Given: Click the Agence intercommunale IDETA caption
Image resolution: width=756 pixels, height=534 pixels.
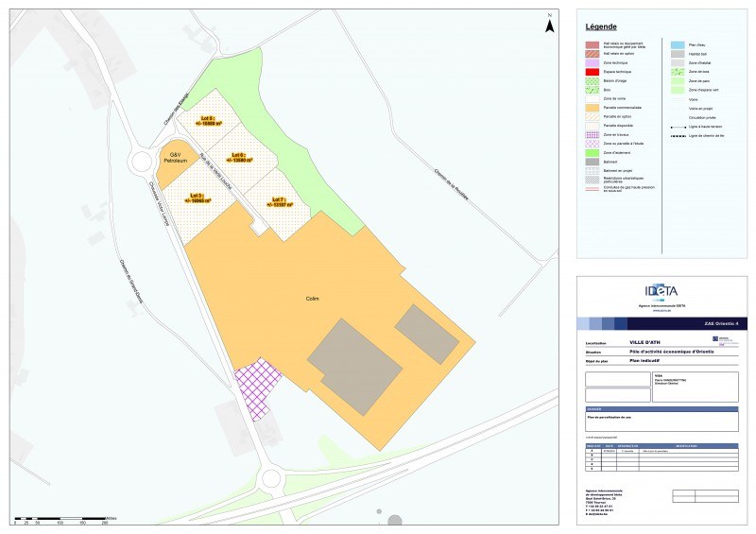Looking at the screenshot, I should pos(661,306).
